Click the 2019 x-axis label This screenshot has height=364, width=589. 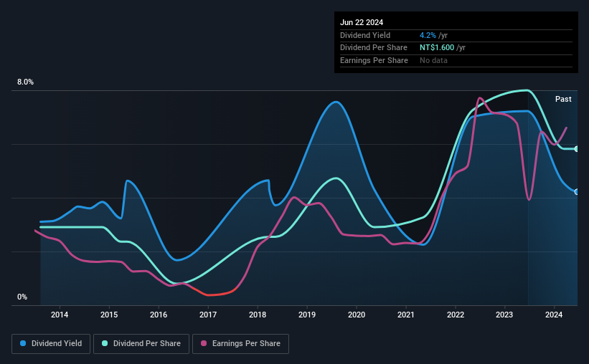pyautogui.click(x=307, y=315)
